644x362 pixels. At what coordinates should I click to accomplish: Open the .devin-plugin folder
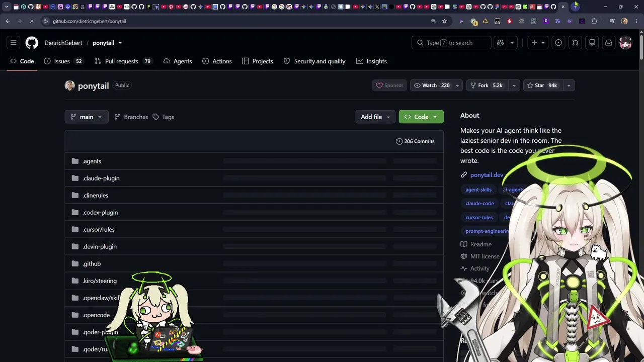click(x=100, y=246)
